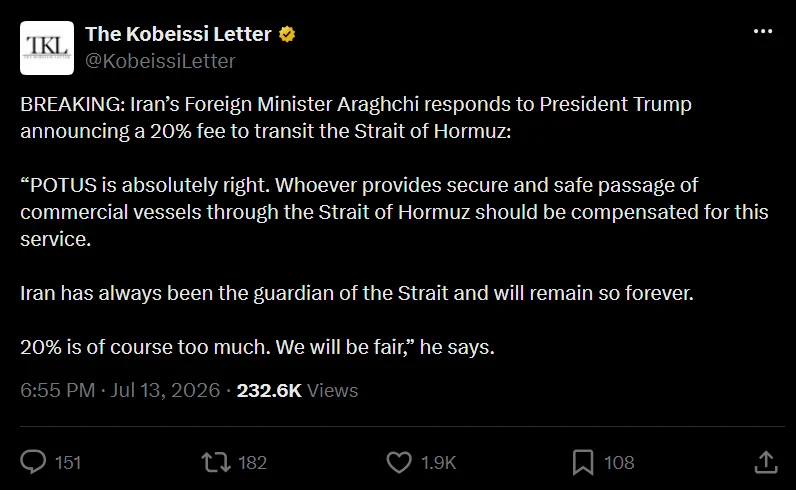Open the three-dot more options menu

[x=763, y=31]
